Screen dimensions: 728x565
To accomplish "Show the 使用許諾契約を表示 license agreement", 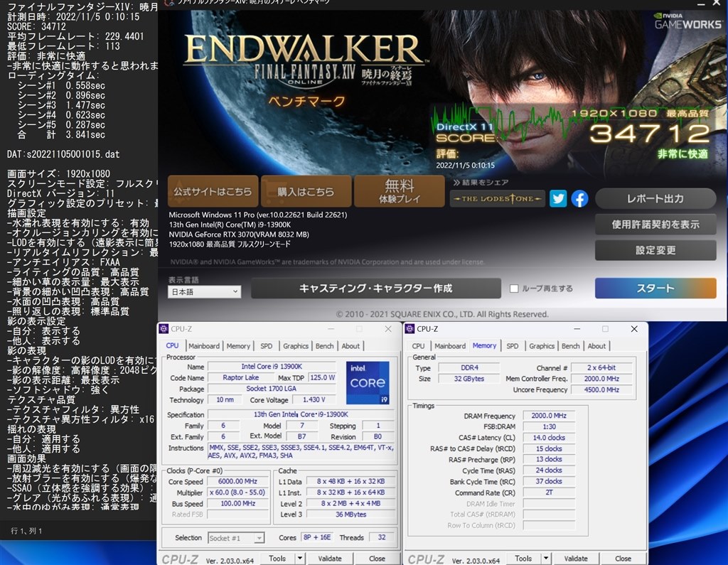I will point(655,225).
